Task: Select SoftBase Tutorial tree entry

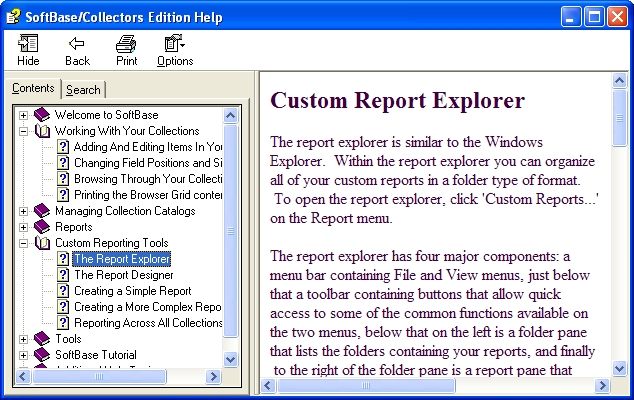Action: [96, 355]
